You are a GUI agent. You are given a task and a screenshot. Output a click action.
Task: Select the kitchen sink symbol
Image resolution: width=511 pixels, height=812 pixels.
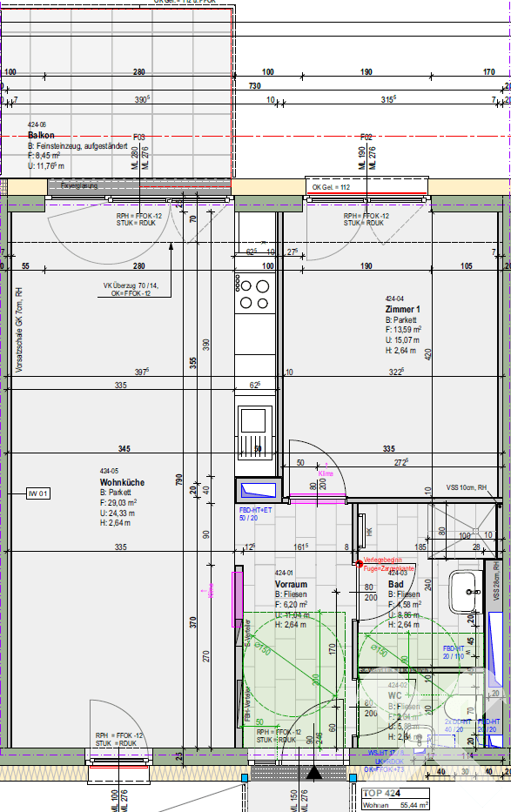(255, 433)
